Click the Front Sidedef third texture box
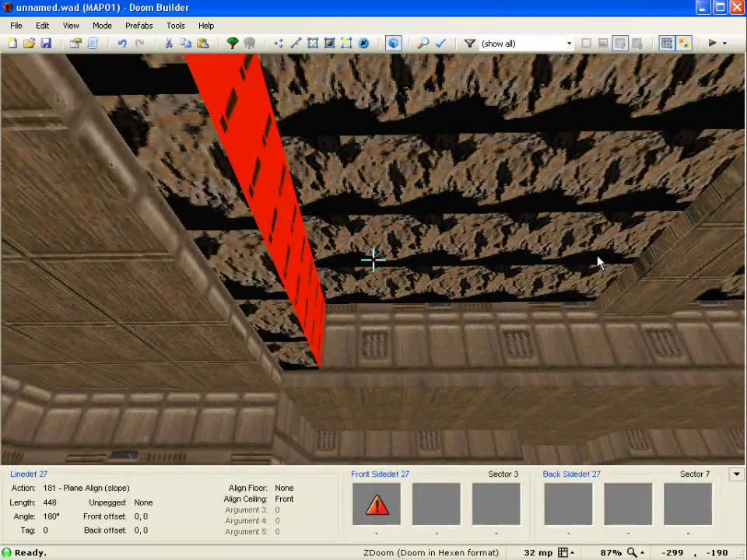This screenshot has width=747, height=560. pos(496,504)
